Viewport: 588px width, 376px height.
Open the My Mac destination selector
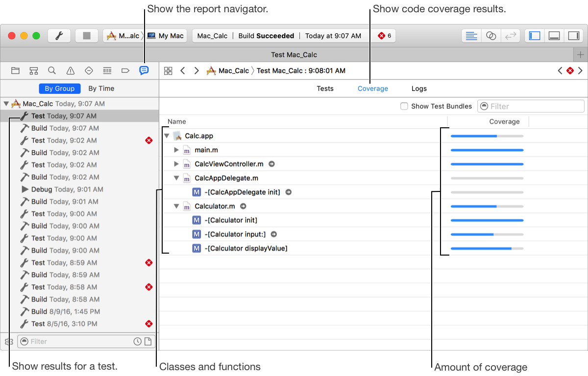166,36
